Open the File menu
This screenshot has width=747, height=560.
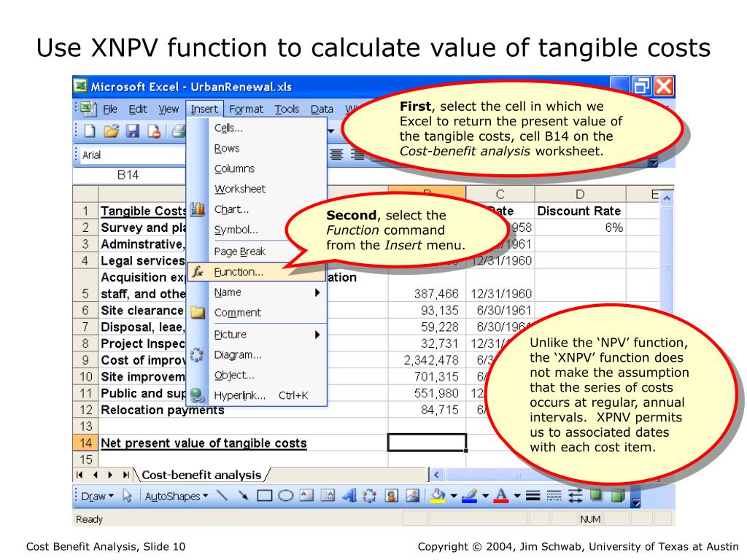[110, 109]
